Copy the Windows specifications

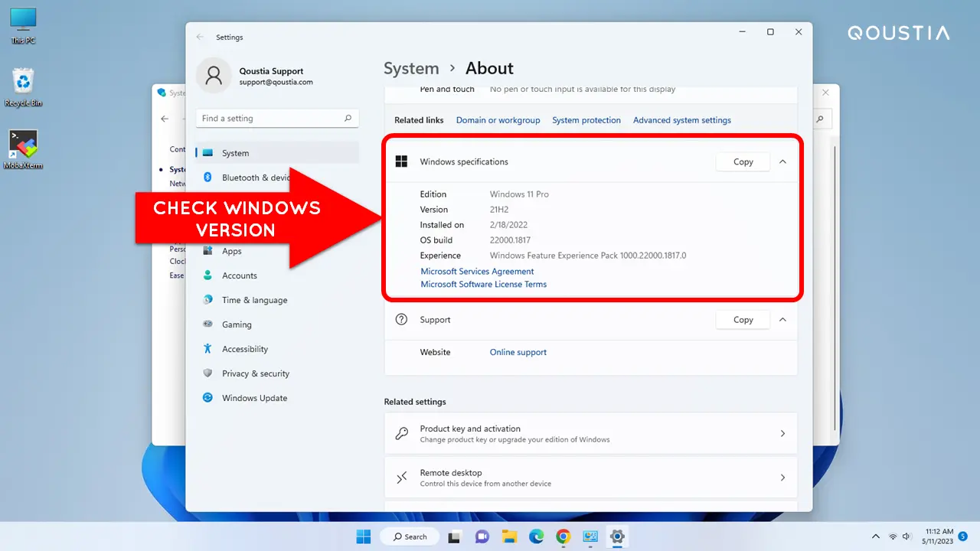(x=743, y=161)
